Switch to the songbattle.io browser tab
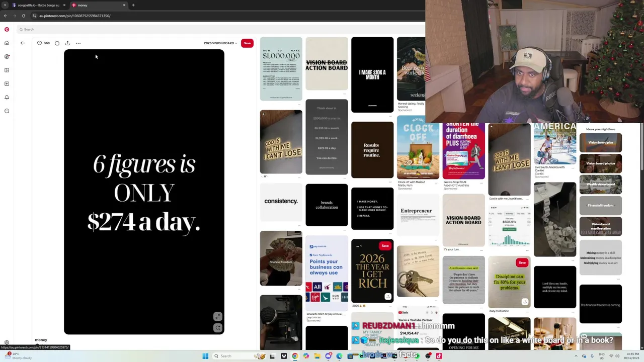The height and width of the screenshot is (362, 644). pos(38,5)
